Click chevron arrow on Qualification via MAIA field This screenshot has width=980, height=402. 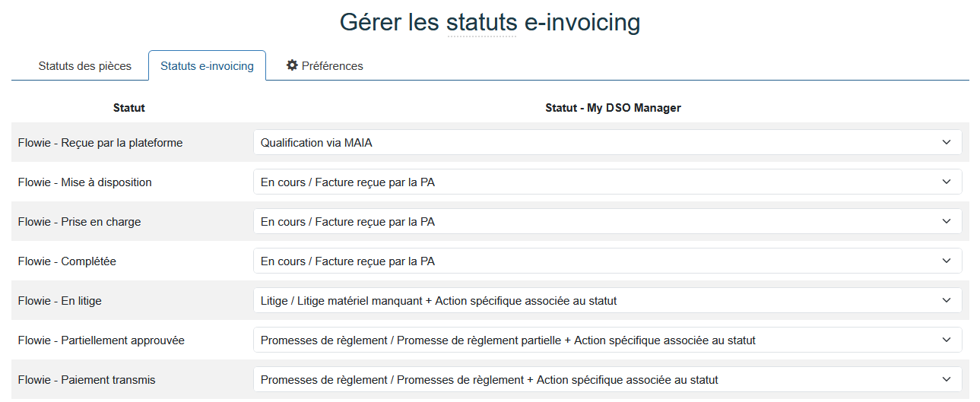947,143
